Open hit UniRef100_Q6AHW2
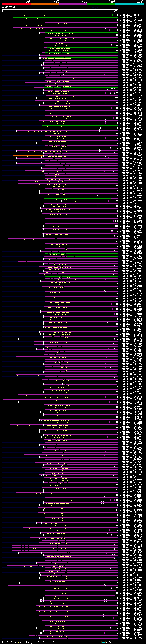 pyautogui.click(x=131, y=226)
